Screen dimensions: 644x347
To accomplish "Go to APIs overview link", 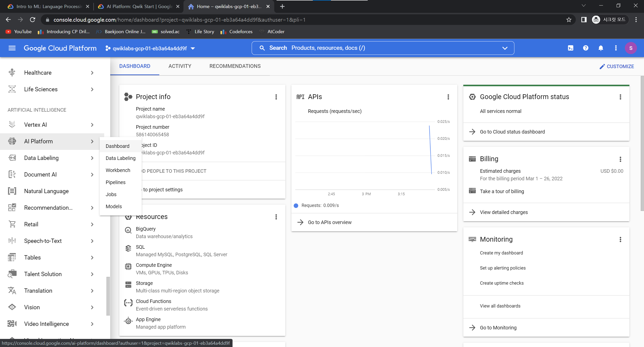I will pyautogui.click(x=329, y=222).
